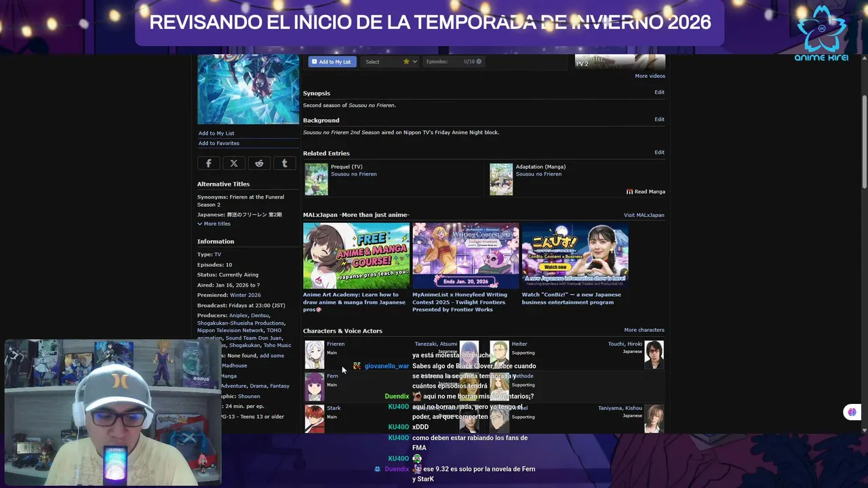
Task: Open Taniyama, Kishou voice actor link
Action: pyautogui.click(x=620, y=408)
